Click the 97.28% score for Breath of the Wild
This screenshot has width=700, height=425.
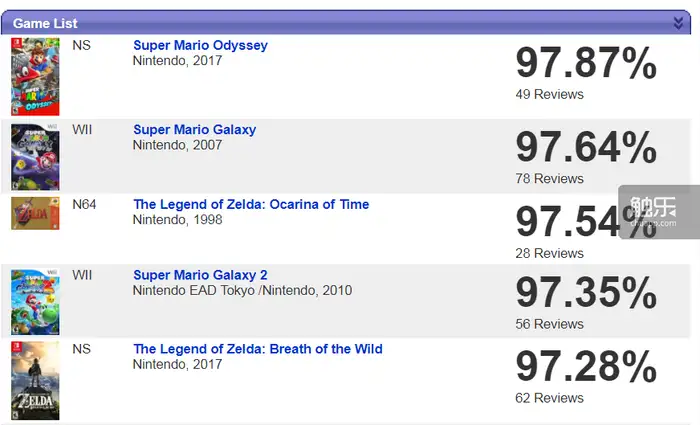tap(586, 367)
